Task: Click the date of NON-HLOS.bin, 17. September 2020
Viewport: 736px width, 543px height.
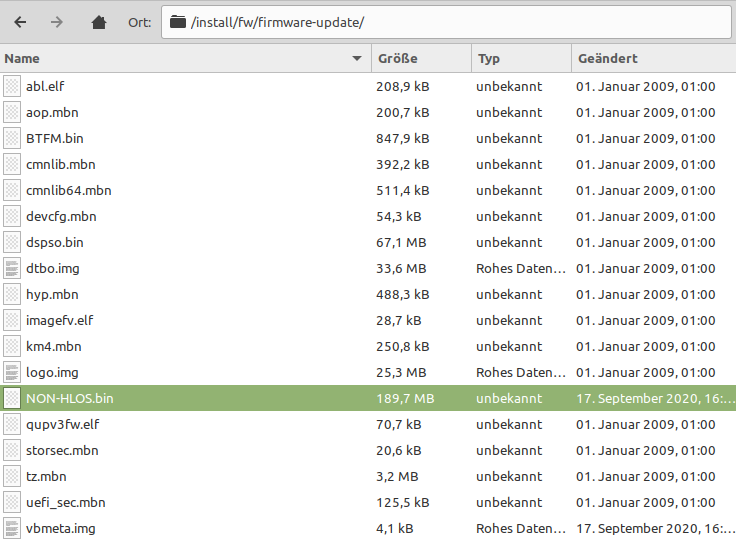Action: click(x=656, y=398)
